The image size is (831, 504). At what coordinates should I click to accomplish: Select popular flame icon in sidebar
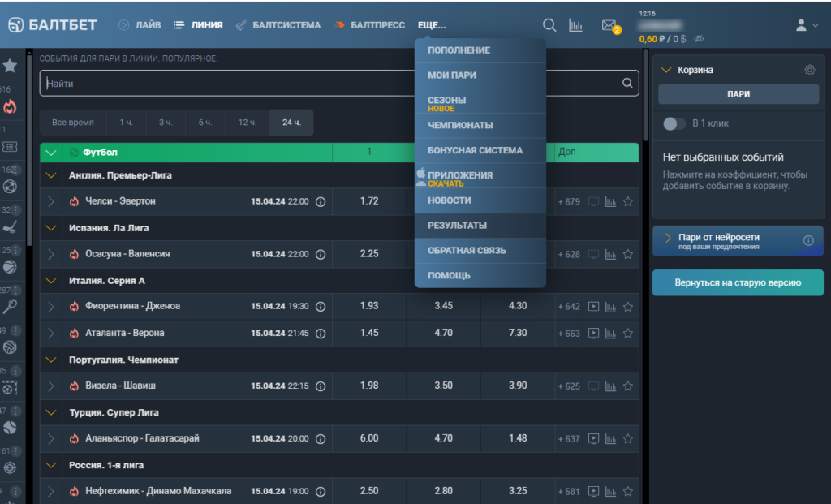[x=10, y=106]
